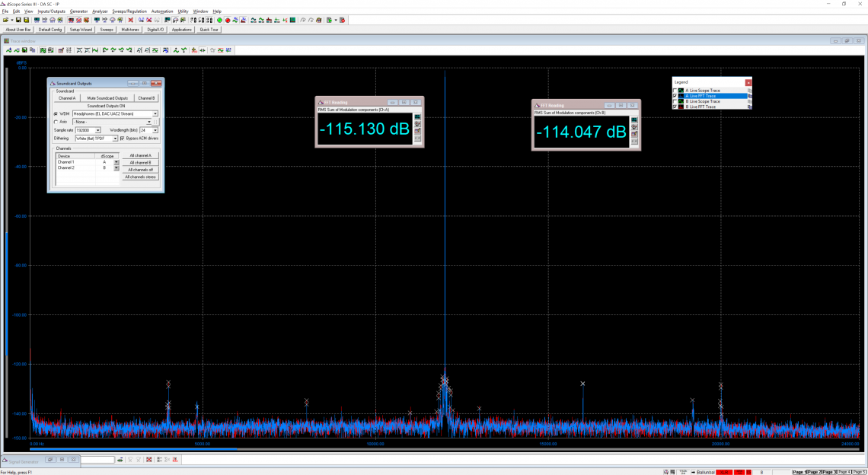The width and height of the screenshot is (868, 475).
Task: Click the folder icon on the main toolbar
Action: (x=5, y=21)
